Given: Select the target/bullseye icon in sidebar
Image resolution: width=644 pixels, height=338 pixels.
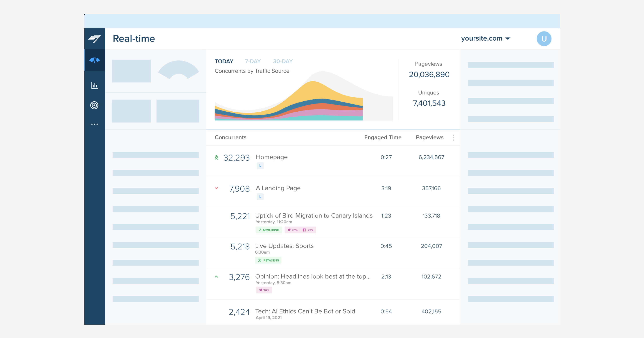Looking at the screenshot, I should (94, 105).
